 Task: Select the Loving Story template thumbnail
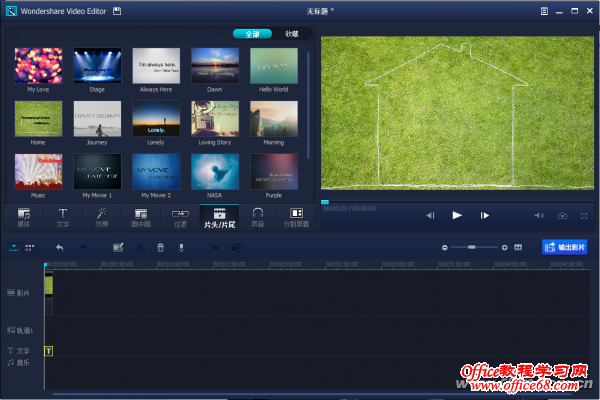click(215, 119)
